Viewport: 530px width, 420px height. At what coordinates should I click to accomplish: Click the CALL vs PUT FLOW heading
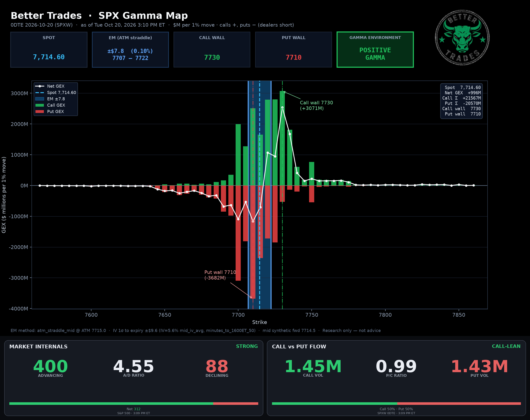[299, 347]
